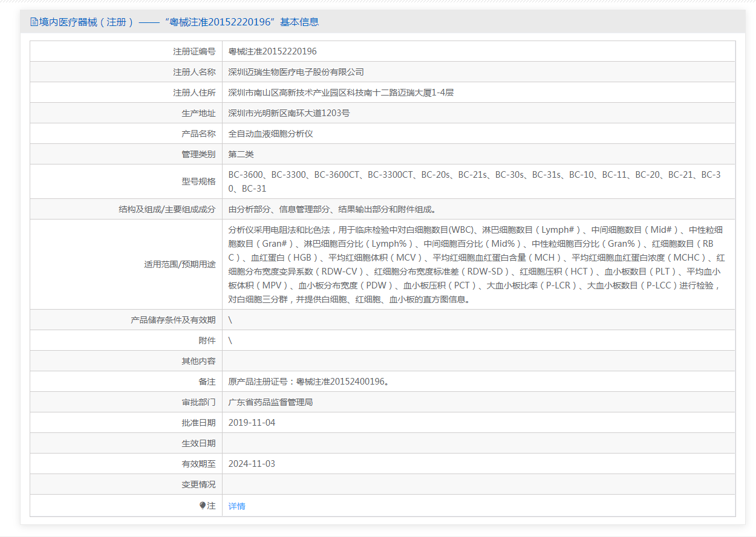
Task: Open the 详情 link
Action: click(237, 506)
